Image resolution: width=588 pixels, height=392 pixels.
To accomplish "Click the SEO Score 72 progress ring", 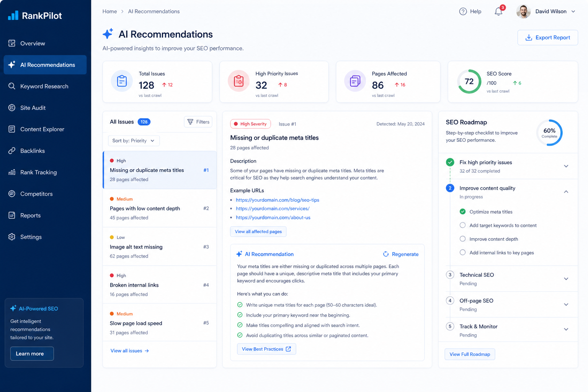I will (x=469, y=81).
